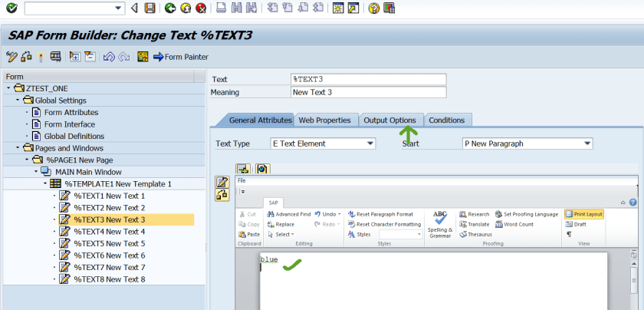Click the yellow Exit icon
The image size is (644, 310).
click(x=186, y=8)
